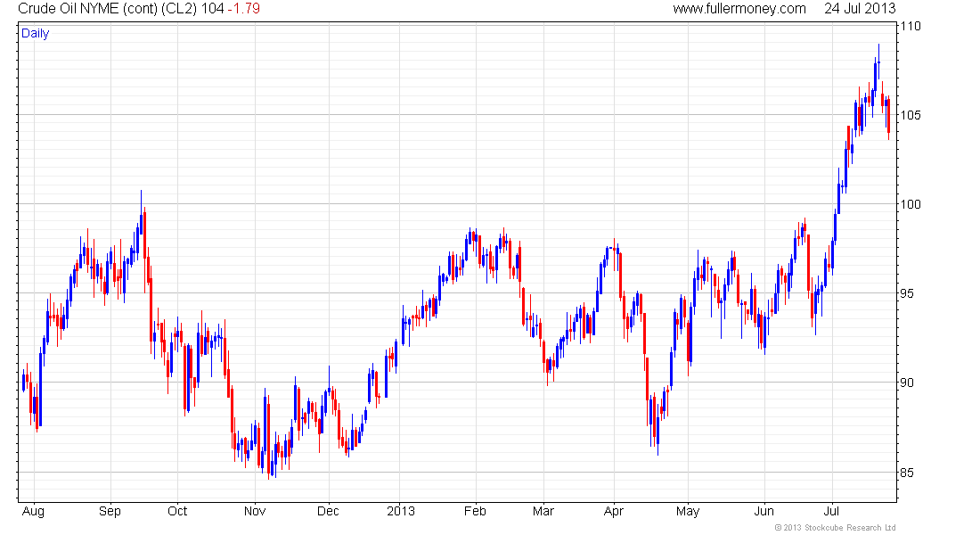Click the 'May' month label
Screen dimensions: 980x535
(x=688, y=511)
